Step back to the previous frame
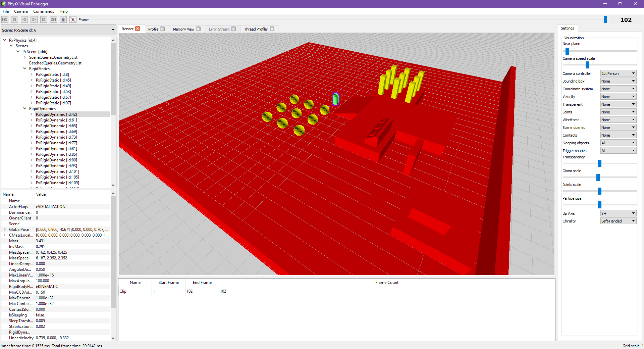Image resolution: width=644 pixels, height=349 pixels. 14,19
